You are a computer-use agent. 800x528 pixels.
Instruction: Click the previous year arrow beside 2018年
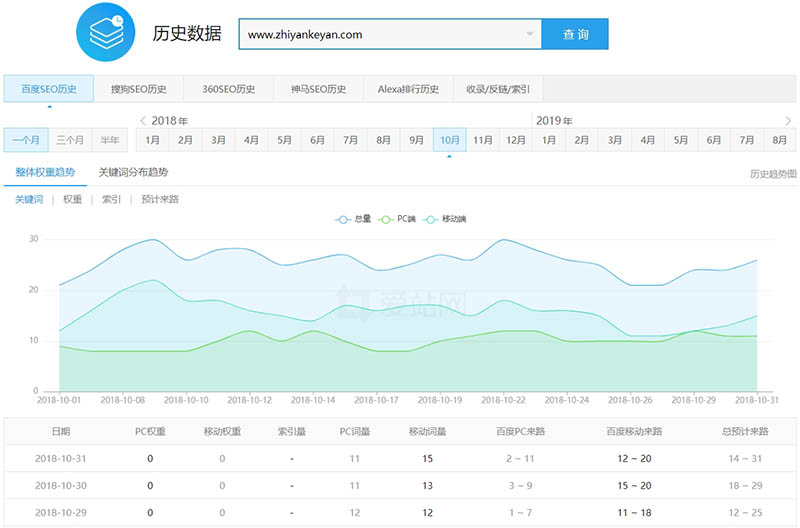pyautogui.click(x=143, y=120)
